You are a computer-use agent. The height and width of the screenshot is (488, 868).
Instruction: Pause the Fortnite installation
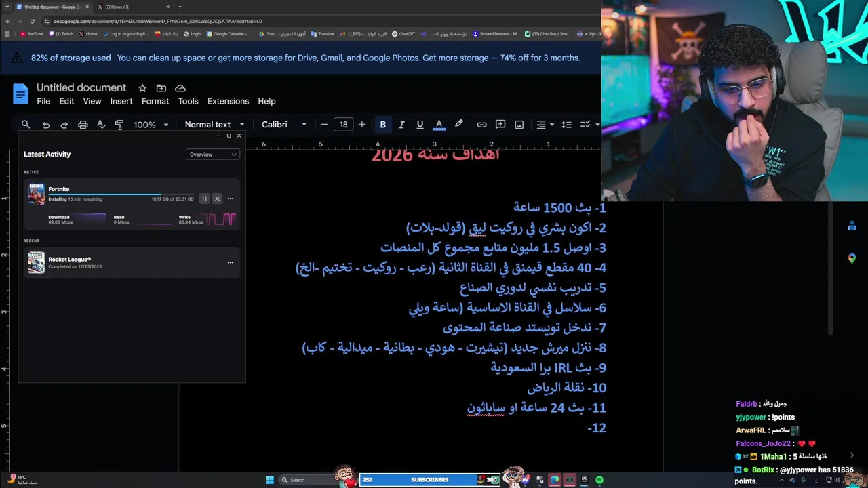pos(204,199)
